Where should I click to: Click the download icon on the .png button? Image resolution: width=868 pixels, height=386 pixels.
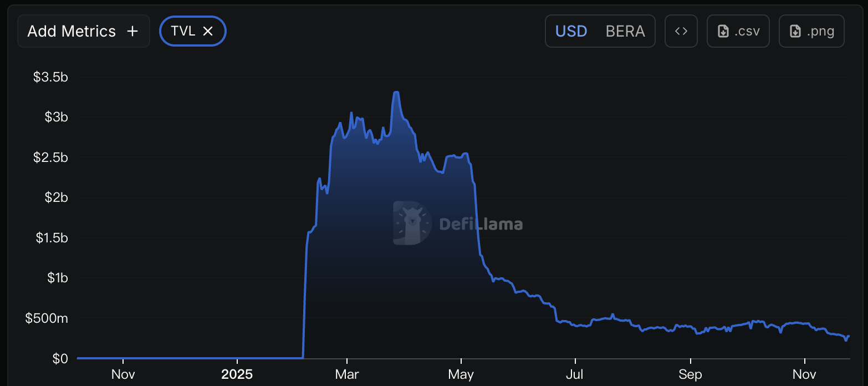795,31
